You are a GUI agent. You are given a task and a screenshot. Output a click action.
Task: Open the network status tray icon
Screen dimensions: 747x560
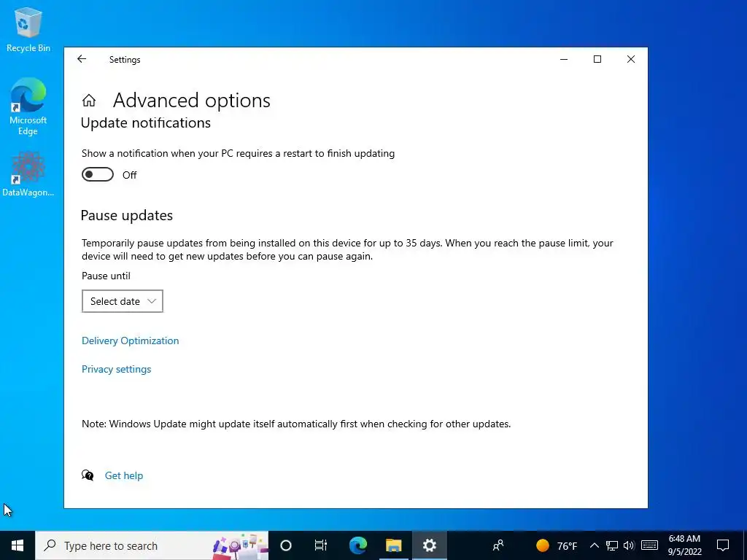(x=612, y=545)
